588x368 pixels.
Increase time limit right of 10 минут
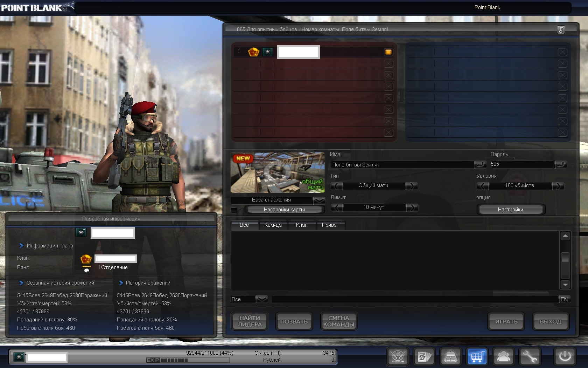click(x=412, y=207)
